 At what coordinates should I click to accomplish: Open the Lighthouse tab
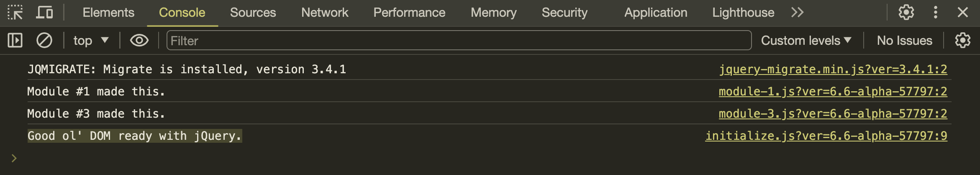click(743, 13)
